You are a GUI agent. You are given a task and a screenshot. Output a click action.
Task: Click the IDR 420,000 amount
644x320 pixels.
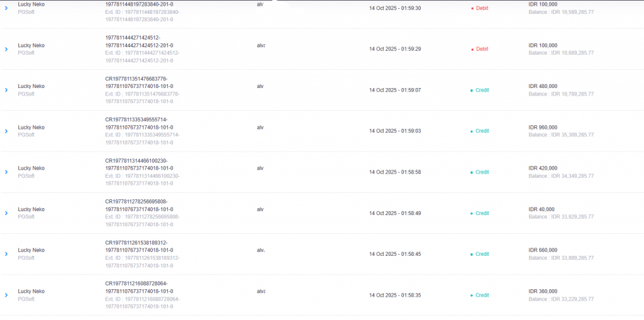(x=543, y=168)
